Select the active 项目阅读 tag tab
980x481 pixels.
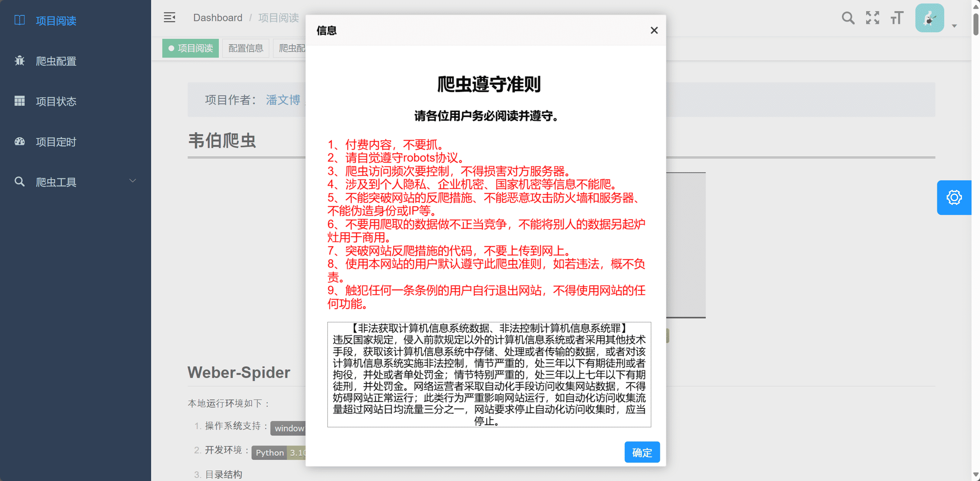click(191, 48)
